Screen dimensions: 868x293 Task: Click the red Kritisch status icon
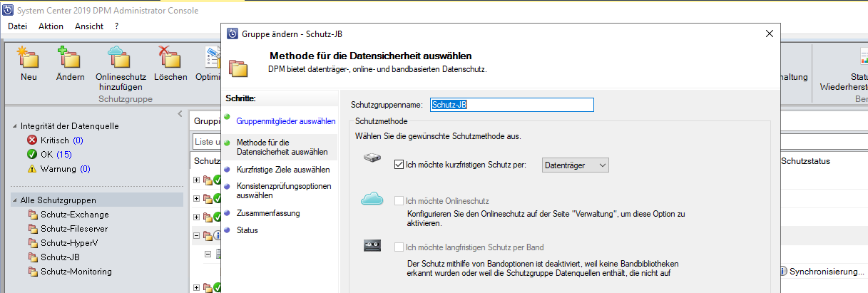tap(32, 140)
